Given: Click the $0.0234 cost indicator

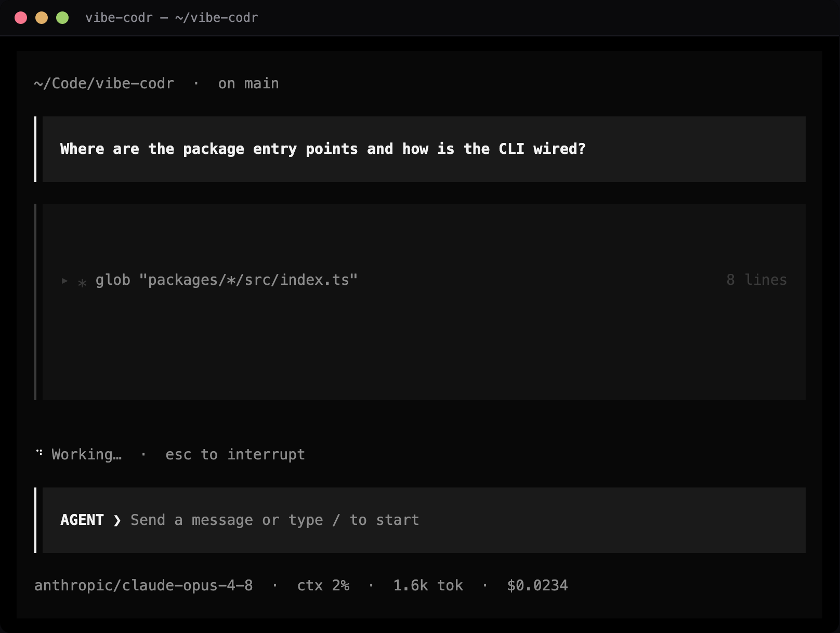Looking at the screenshot, I should point(537,586).
